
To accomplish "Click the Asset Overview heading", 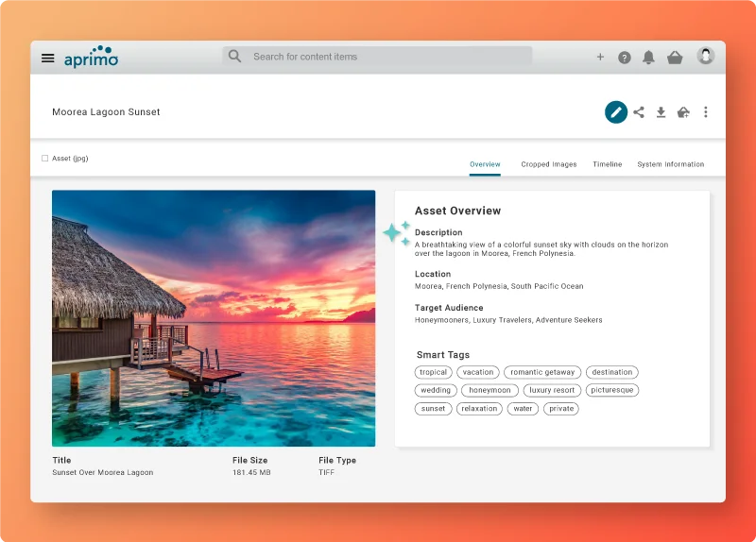I will click(x=457, y=211).
